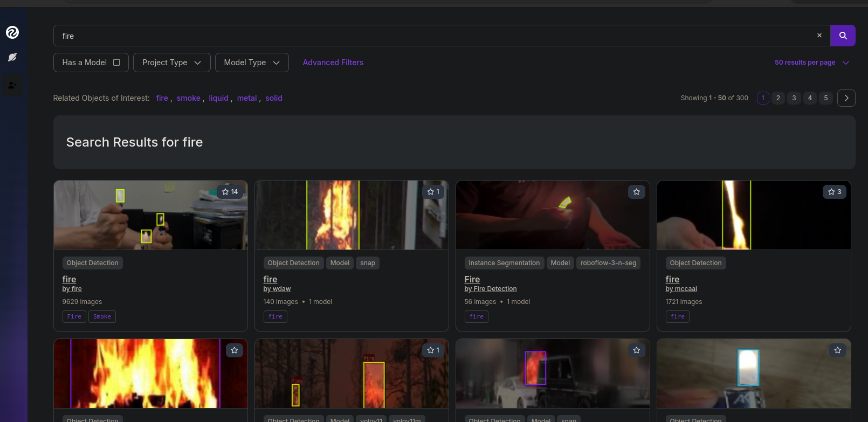Select page 2 of results

point(778,98)
